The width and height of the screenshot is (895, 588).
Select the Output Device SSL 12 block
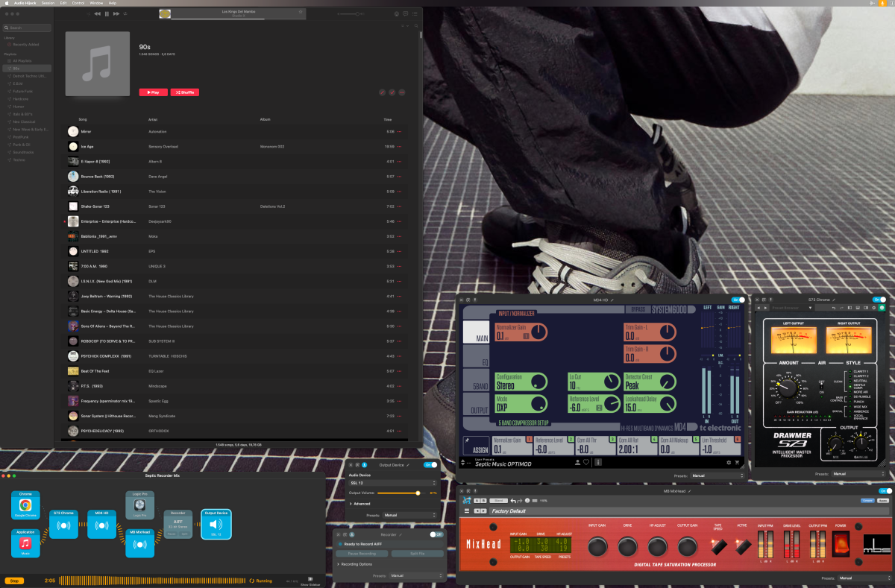(x=216, y=524)
